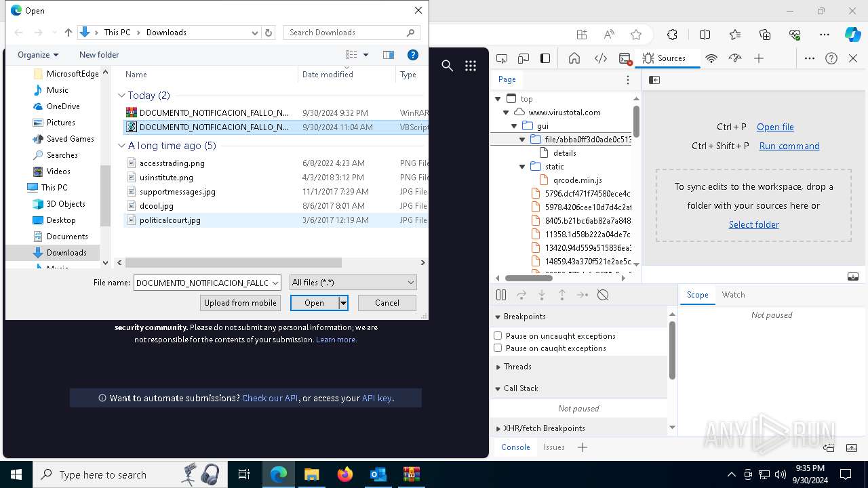Screen dimensions: 868x488
Task: Add a new DevTools tool with plus icon
Action: [x=759, y=58]
